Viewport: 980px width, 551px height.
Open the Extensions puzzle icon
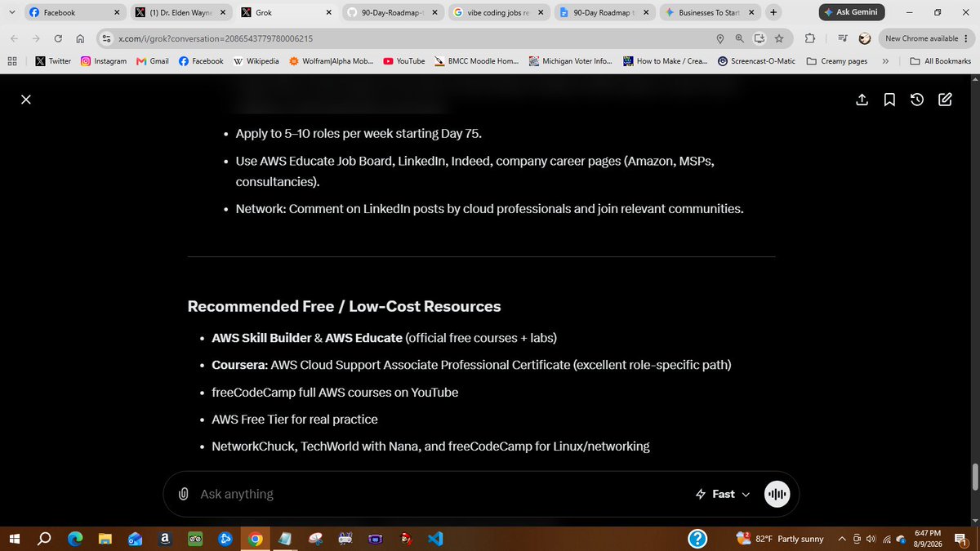pos(809,38)
